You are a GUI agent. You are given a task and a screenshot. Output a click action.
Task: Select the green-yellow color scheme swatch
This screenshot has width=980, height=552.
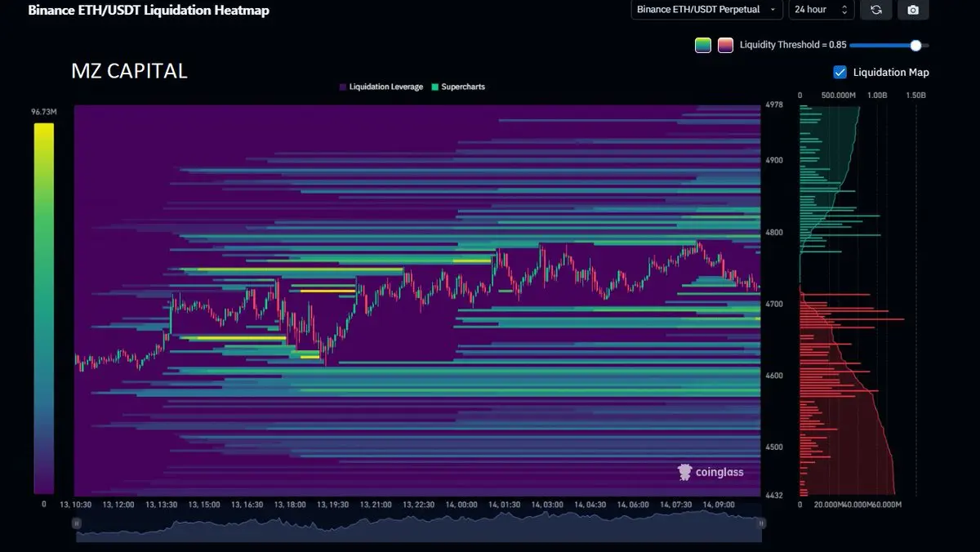tap(702, 45)
